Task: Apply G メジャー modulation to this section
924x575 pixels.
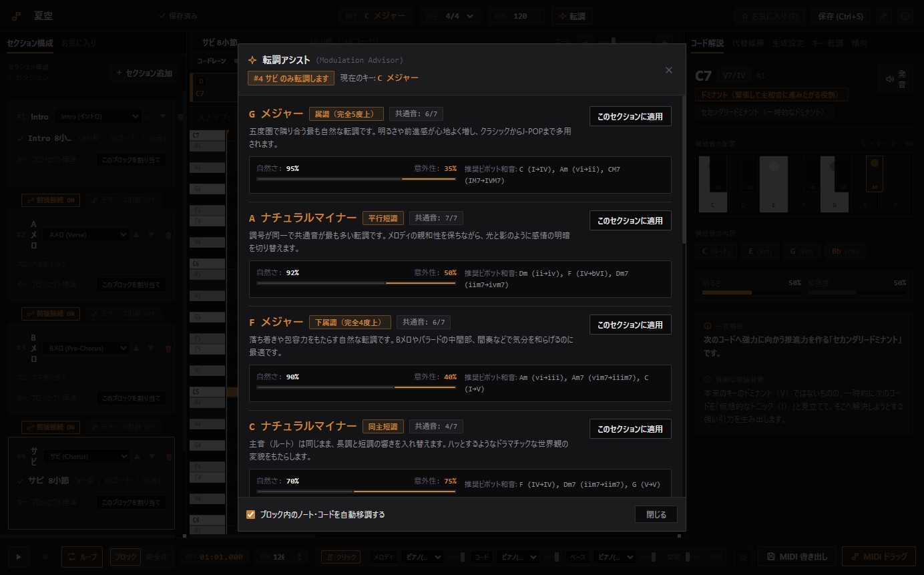Action: coord(630,116)
